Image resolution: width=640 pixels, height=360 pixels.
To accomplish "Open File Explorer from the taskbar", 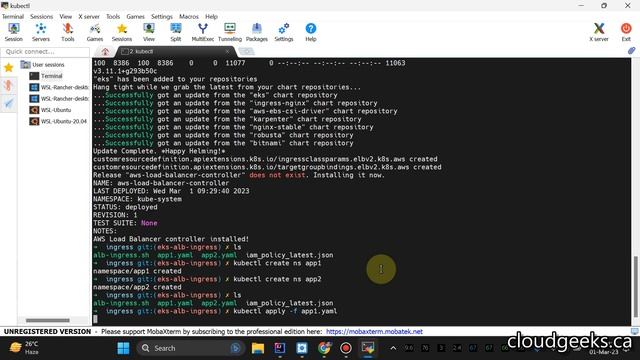I will coord(258,348).
